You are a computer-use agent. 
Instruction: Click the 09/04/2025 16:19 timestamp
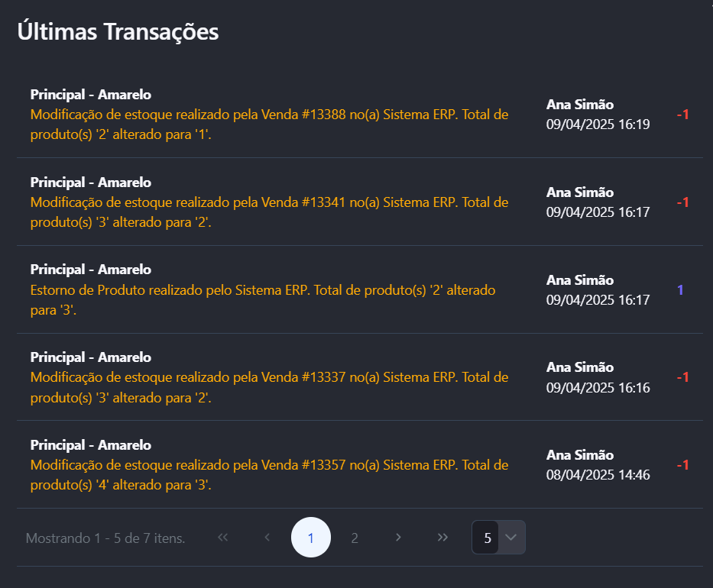[x=598, y=124]
